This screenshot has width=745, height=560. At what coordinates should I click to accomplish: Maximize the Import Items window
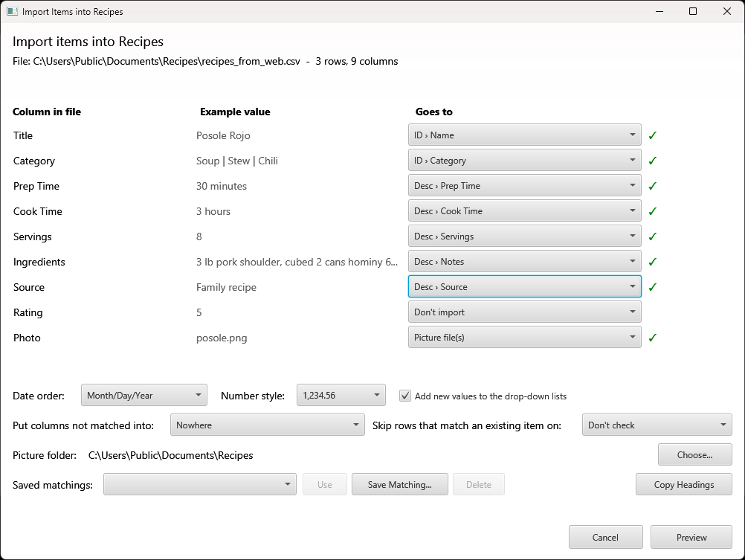tap(693, 11)
